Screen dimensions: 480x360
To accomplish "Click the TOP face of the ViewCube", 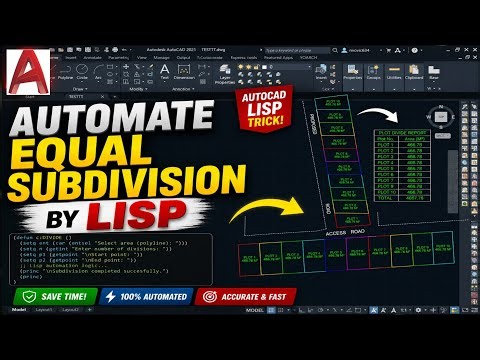I will 442,117.
